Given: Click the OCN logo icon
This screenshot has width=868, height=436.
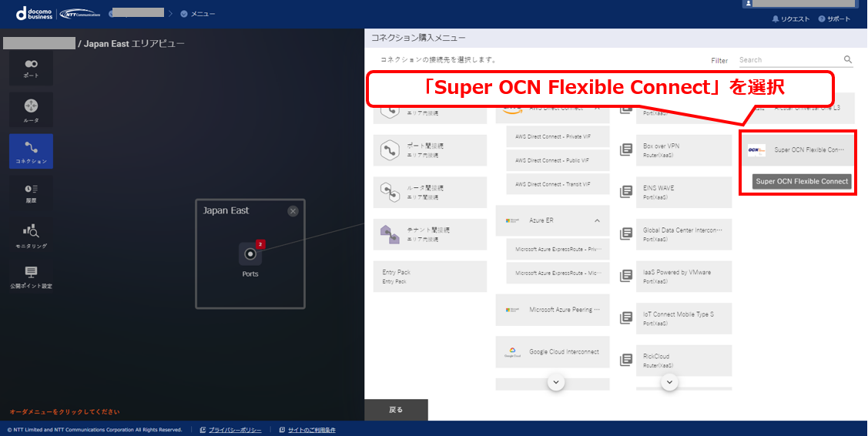Looking at the screenshot, I should click(756, 150).
